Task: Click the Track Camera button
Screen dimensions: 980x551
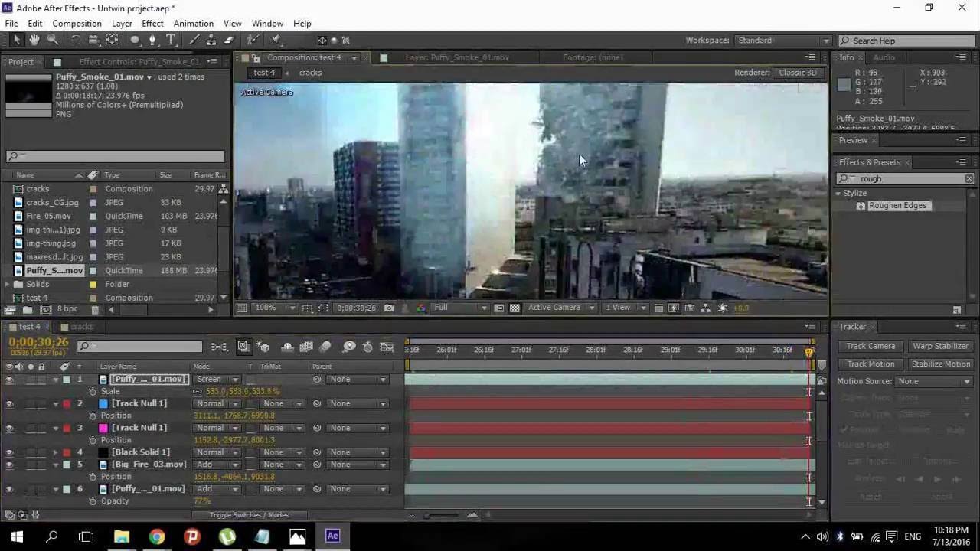Action: click(x=871, y=346)
